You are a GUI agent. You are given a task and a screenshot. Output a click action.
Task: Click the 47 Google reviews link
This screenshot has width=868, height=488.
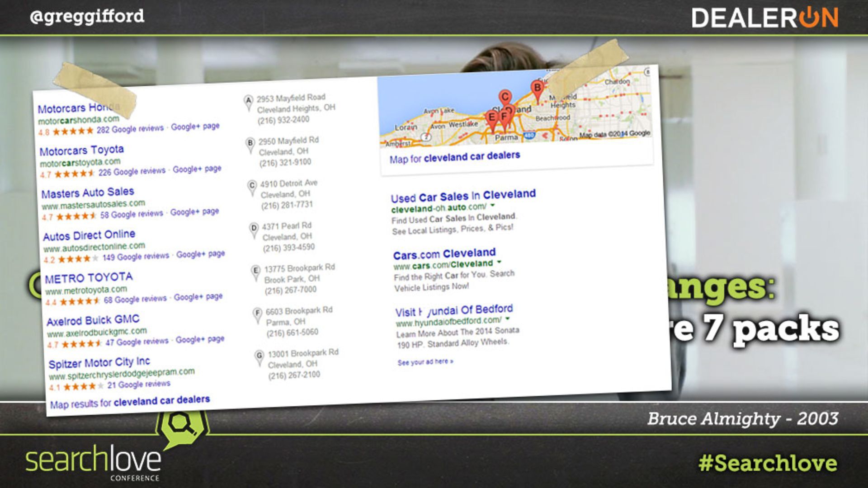click(x=137, y=342)
